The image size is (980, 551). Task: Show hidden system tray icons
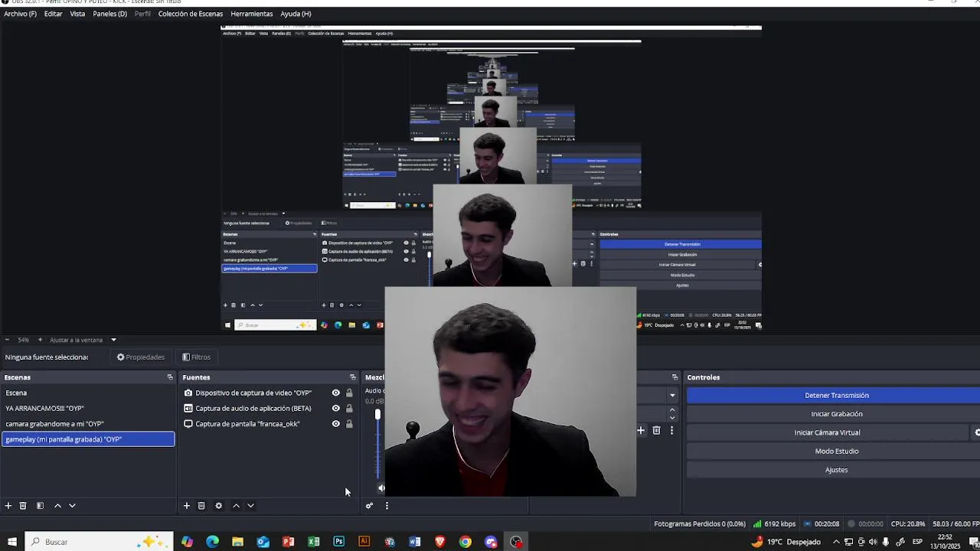(x=835, y=542)
